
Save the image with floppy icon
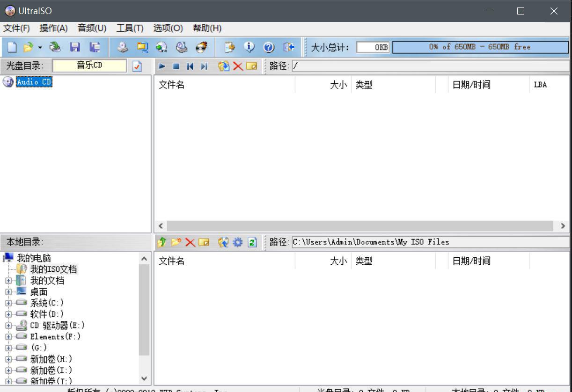click(74, 47)
